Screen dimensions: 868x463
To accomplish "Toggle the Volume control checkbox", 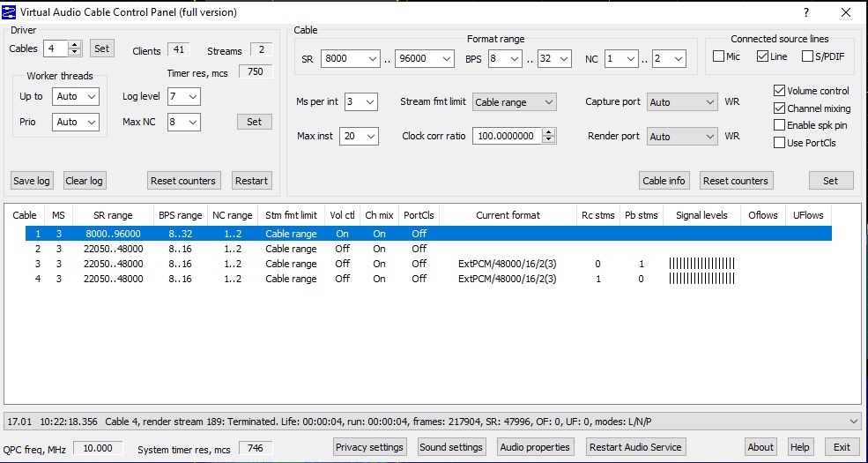I will coord(779,91).
